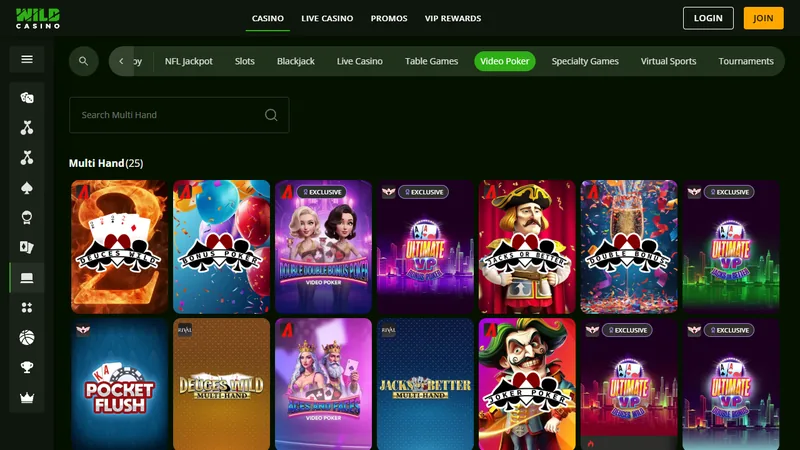Open Double Bonus champagne game
800x450 pixels.
click(x=629, y=246)
